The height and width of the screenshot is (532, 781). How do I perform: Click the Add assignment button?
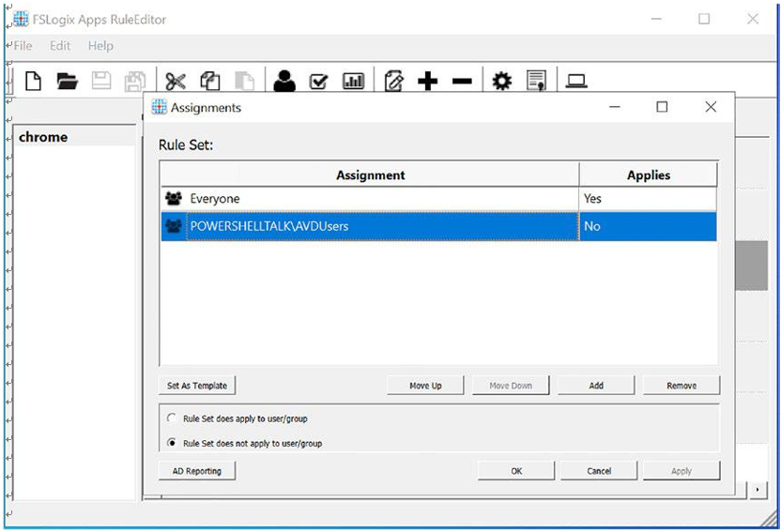point(596,386)
